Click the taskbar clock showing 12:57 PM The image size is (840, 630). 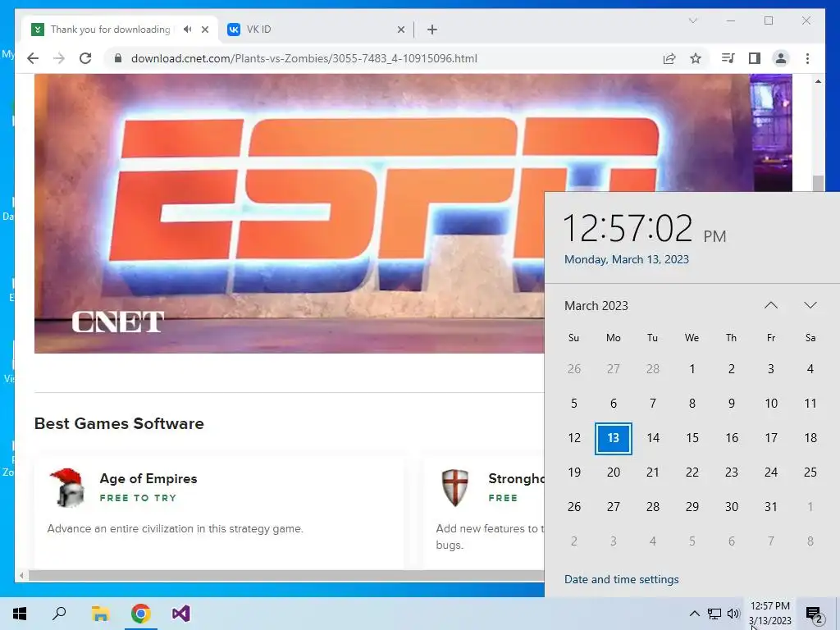point(769,614)
